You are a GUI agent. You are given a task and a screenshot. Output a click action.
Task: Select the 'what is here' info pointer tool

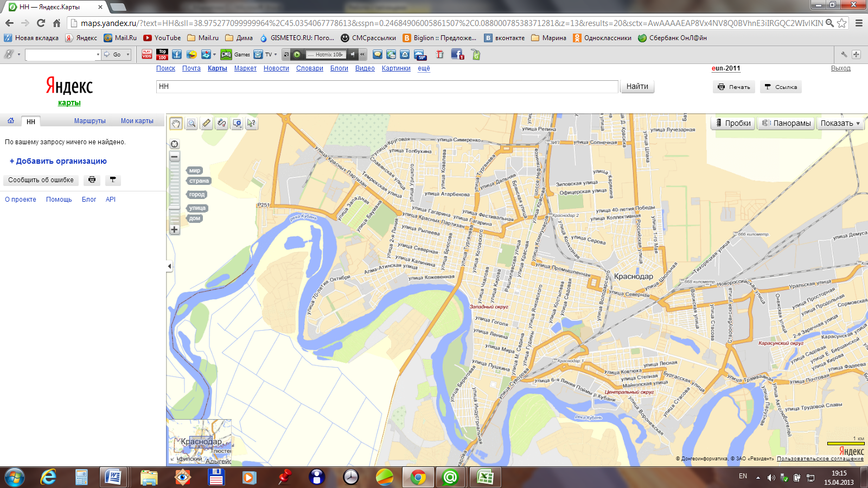(252, 124)
